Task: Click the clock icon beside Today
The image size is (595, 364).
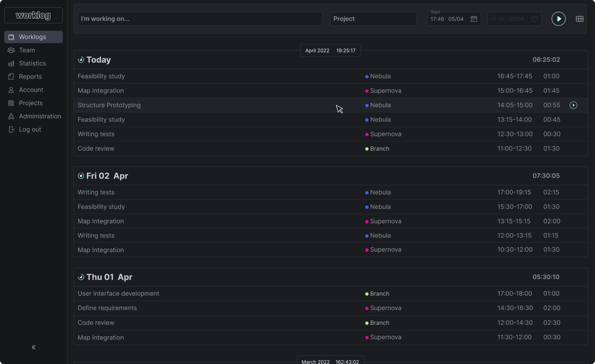Action: [81, 59]
